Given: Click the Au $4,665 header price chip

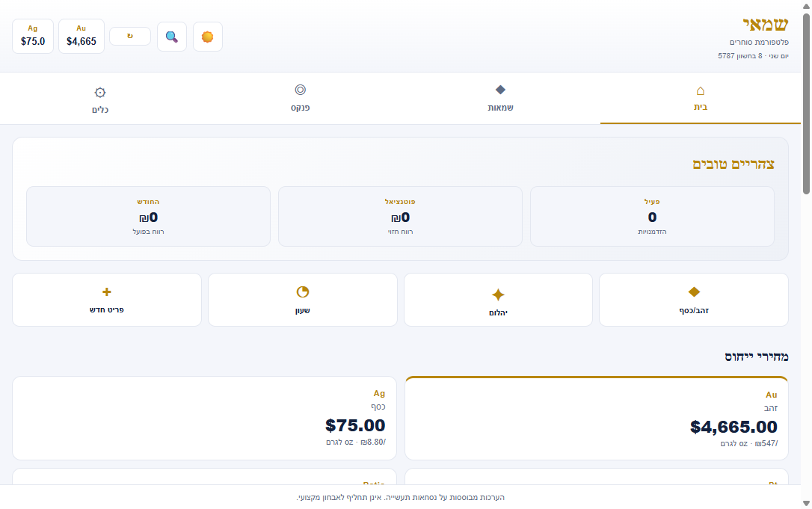Looking at the screenshot, I should coord(81,36).
